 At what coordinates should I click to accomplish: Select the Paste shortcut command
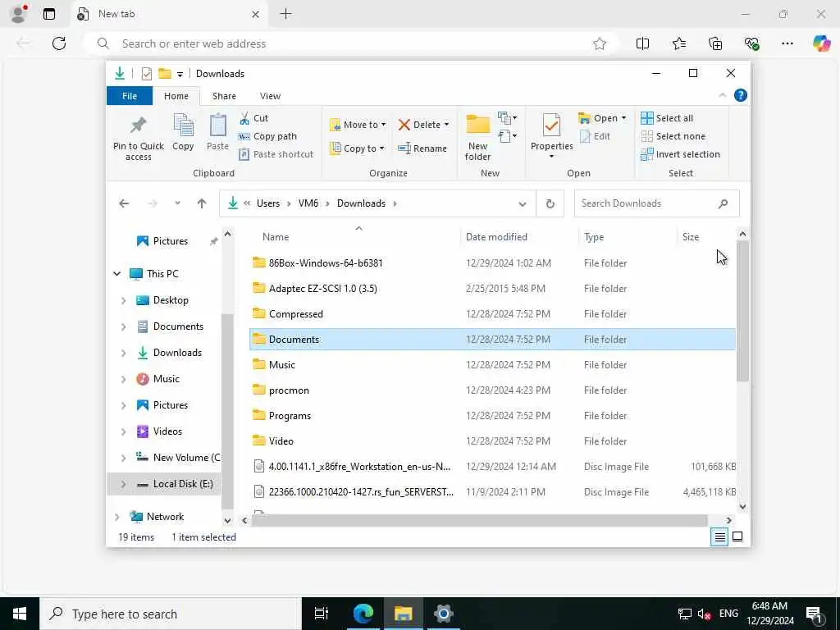pyautogui.click(x=276, y=154)
